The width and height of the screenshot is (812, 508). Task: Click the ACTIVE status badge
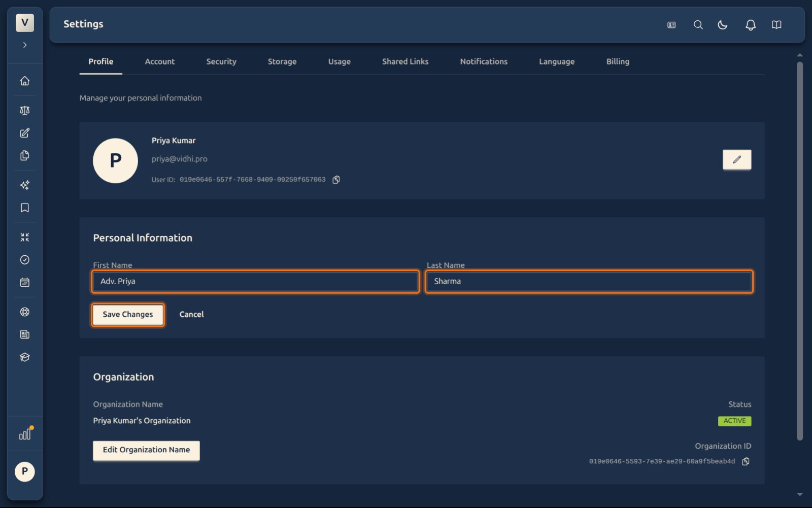[734, 421]
